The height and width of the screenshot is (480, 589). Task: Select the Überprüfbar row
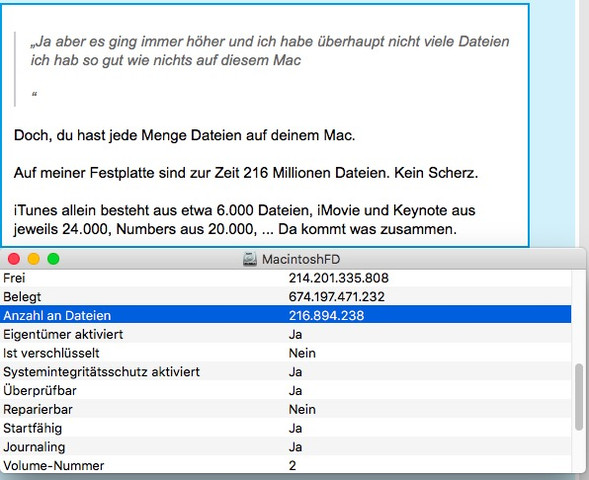[x=285, y=390]
